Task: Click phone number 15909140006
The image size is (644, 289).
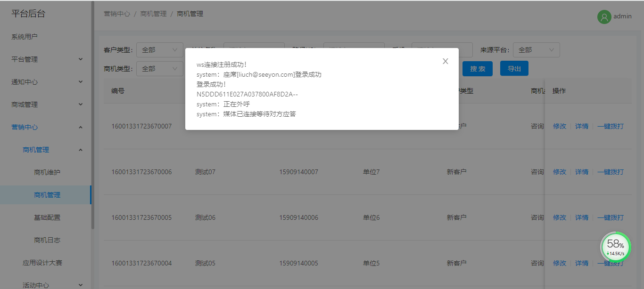Action: click(298, 217)
